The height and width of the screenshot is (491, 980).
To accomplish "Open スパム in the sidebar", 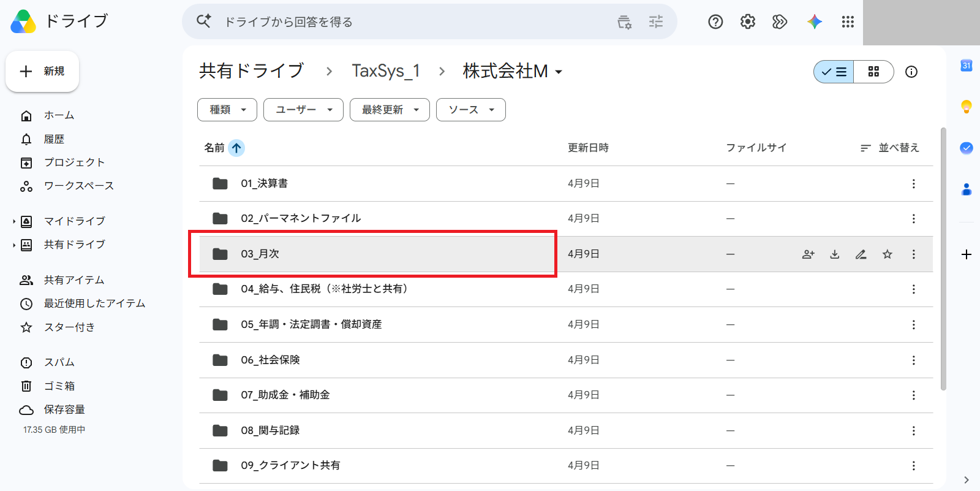I will pos(59,362).
